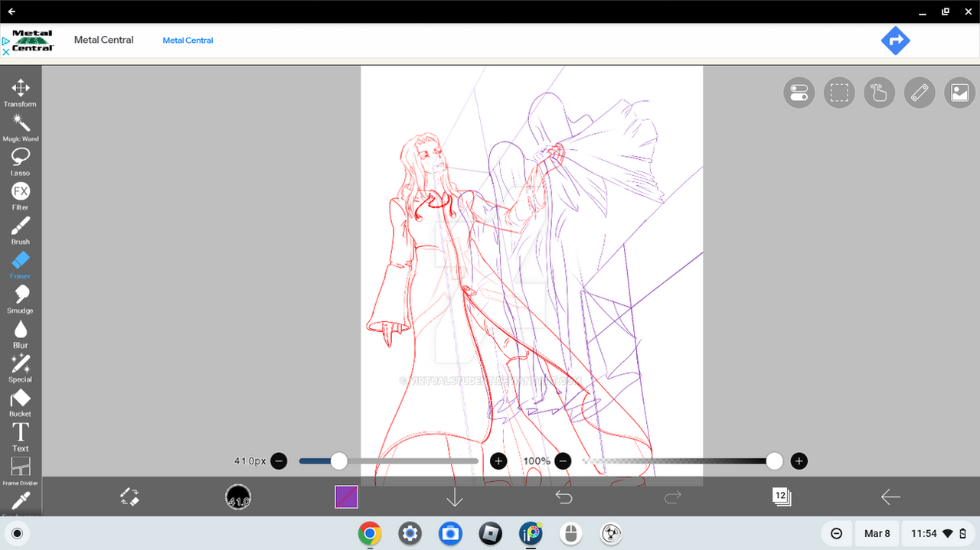Click the brush thickness slider handle
980x550 pixels.
click(338, 461)
